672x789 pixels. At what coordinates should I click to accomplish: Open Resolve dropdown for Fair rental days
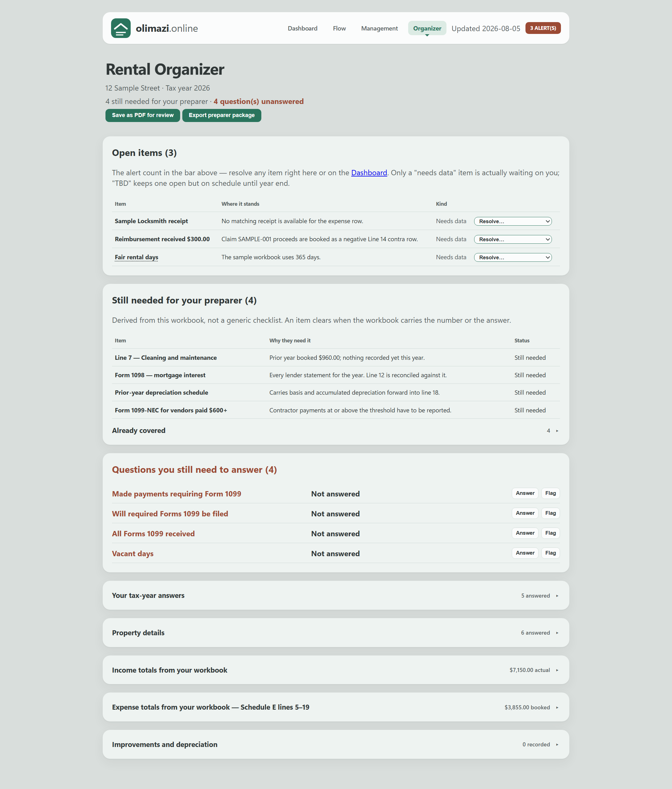(x=513, y=257)
